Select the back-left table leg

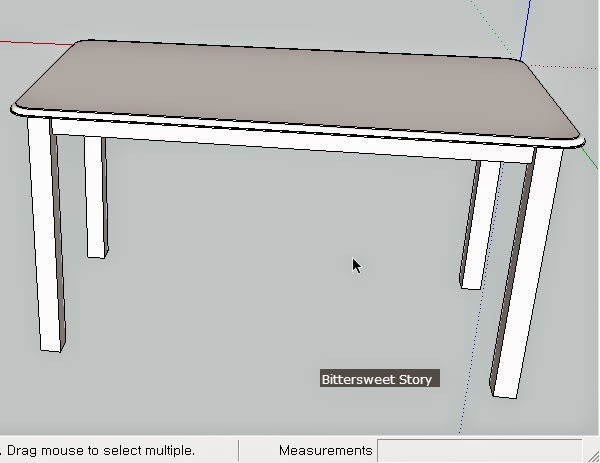point(95,197)
